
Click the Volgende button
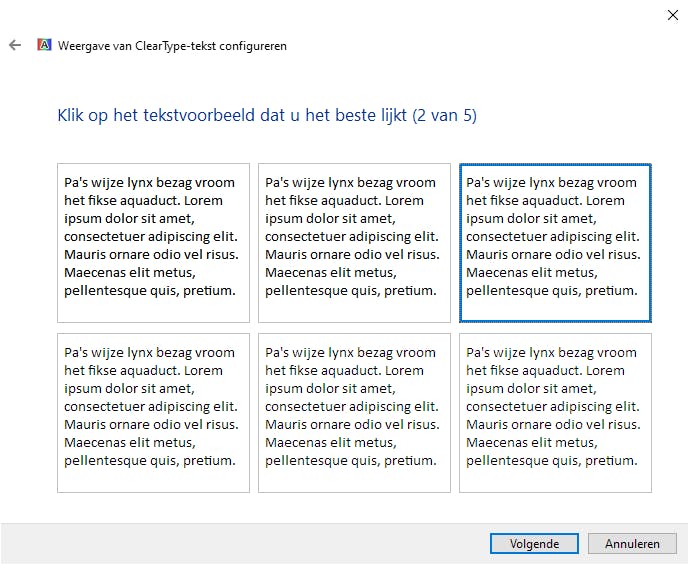pyautogui.click(x=534, y=544)
